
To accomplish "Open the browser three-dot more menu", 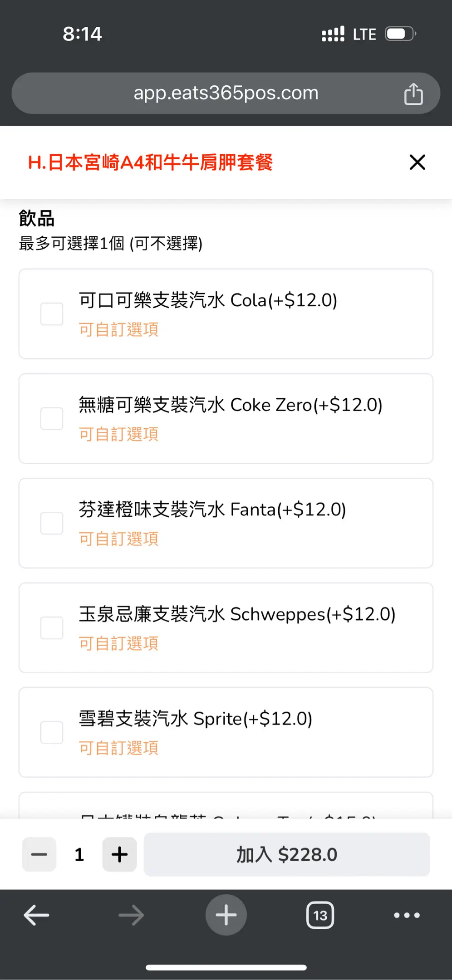I will pos(407,915).
